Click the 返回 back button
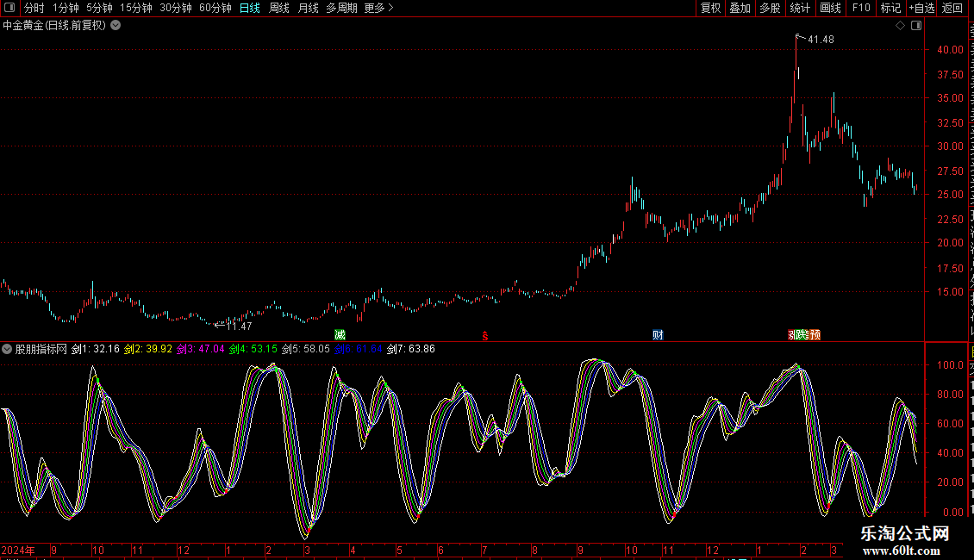Image resolution: width=974 pixels, height=560 pixels. click(952, 8)
